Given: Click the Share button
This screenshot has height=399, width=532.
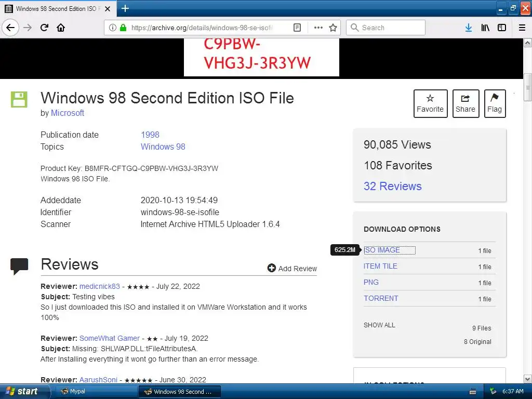Looking at the screenshot, I should click(x=465, y=103).
